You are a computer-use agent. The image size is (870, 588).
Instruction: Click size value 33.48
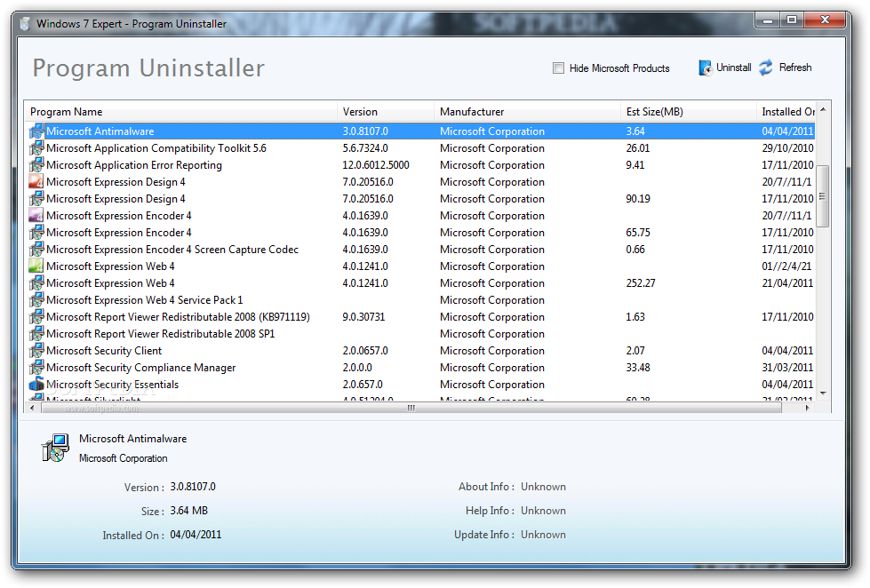click(x=638, y=368)
